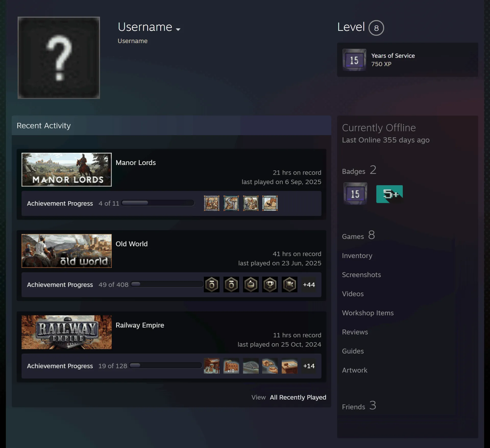Open the Guides link
This screenshot has height=448, width=490.
coord(353,351)
